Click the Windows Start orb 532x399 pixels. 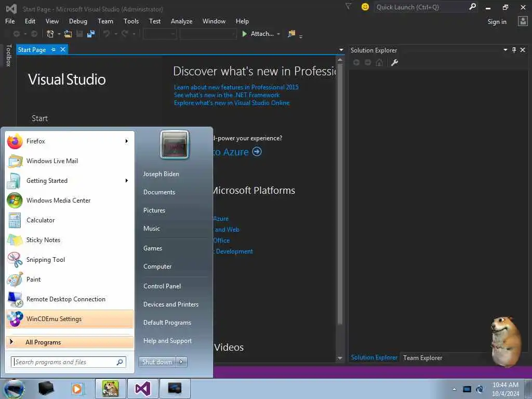(14, 389)
